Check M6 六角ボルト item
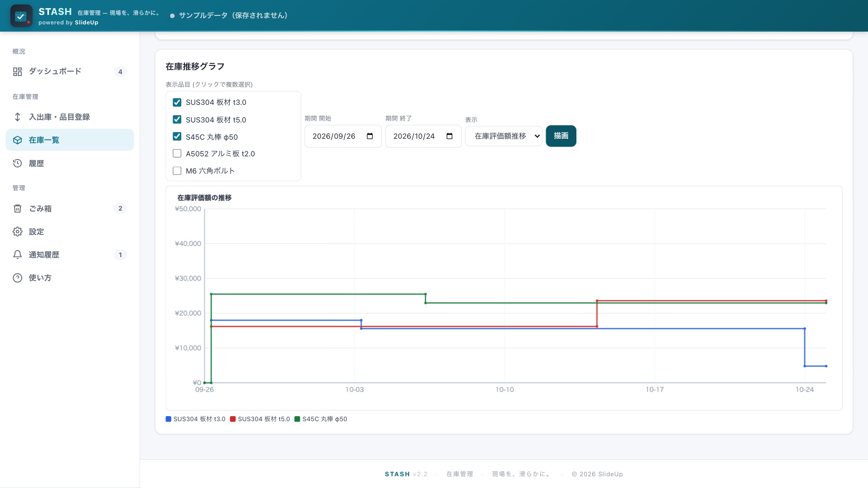Screen dimensions: 868x488 [x=177, y=170]
